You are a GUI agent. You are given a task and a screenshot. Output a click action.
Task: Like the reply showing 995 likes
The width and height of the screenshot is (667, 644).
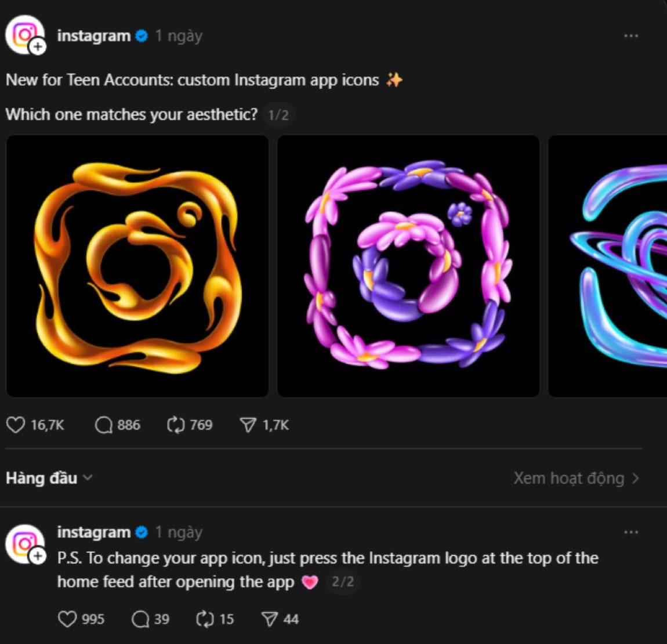click(x=67, y=619)
